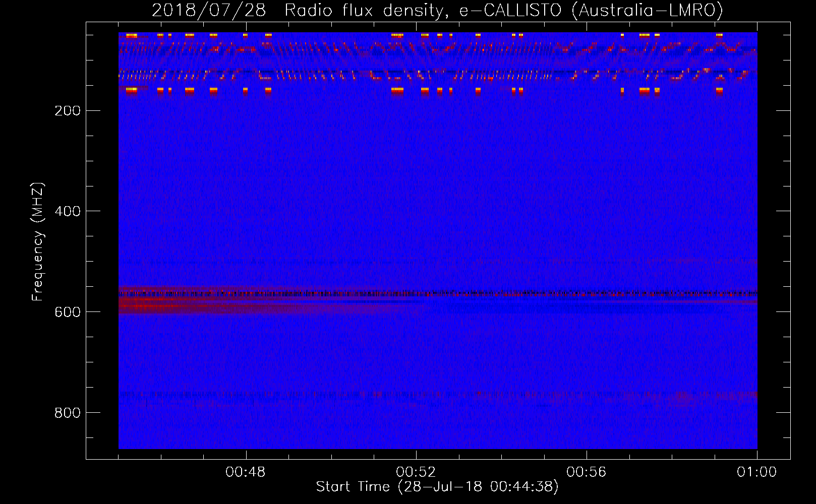Click the 2018/07/28 date in the title
Image resolution: width=816 pixels, height=504 pixels.
pos(209,11)
